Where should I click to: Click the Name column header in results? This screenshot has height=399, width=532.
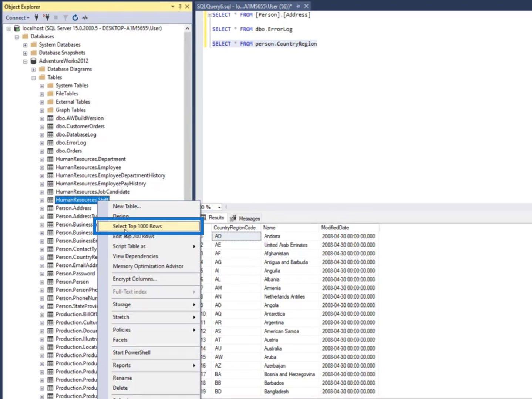point(290,228)
